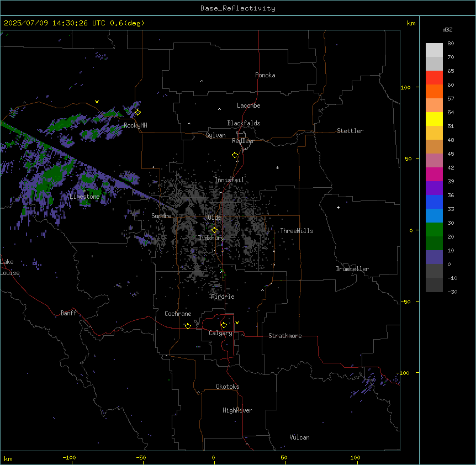476x465 pixels.
Task: Click the HighRiver town label
Action: click(x=237, y=410)
